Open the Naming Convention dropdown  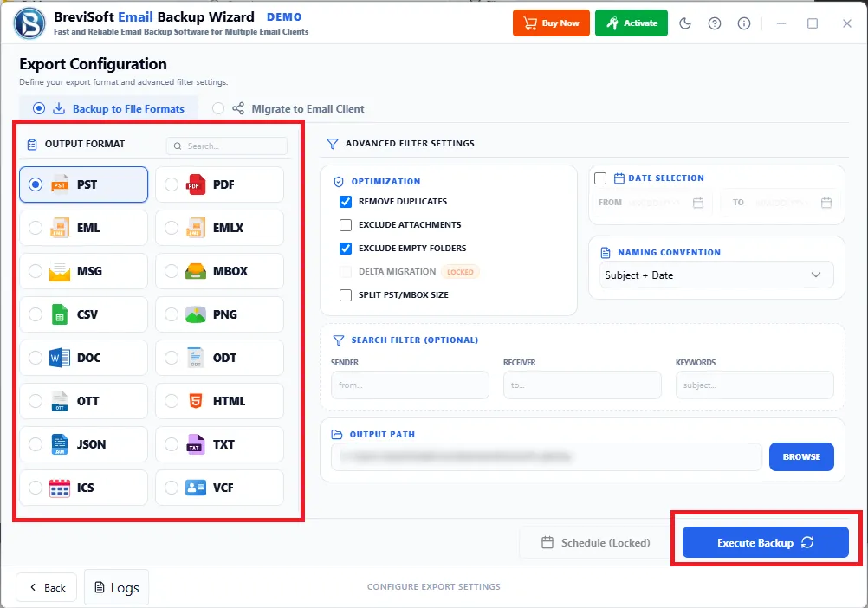point(716,275)
